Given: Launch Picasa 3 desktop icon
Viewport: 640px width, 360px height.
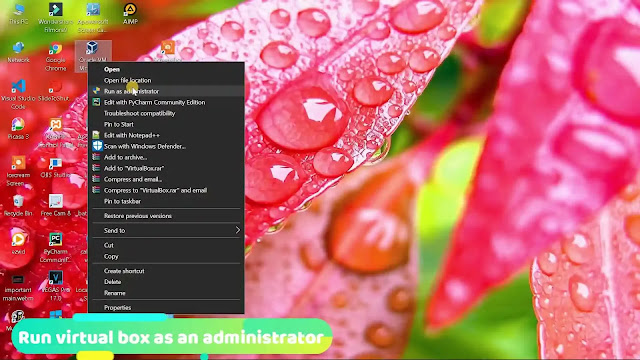Looking at the screenshot, I should (x=18, y=129).
